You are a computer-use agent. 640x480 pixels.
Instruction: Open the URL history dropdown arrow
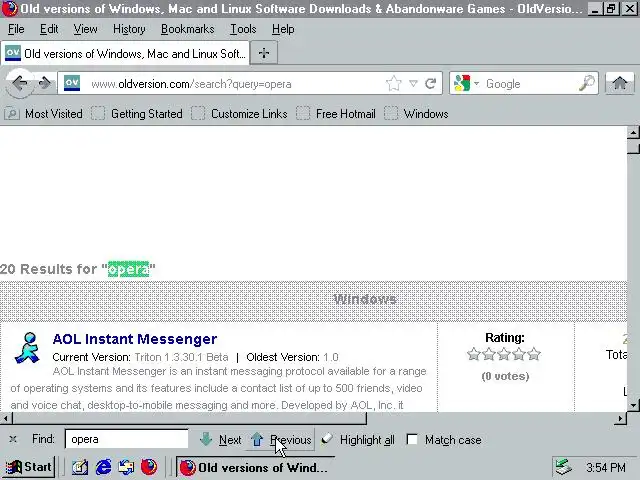(x=413, y=84)
